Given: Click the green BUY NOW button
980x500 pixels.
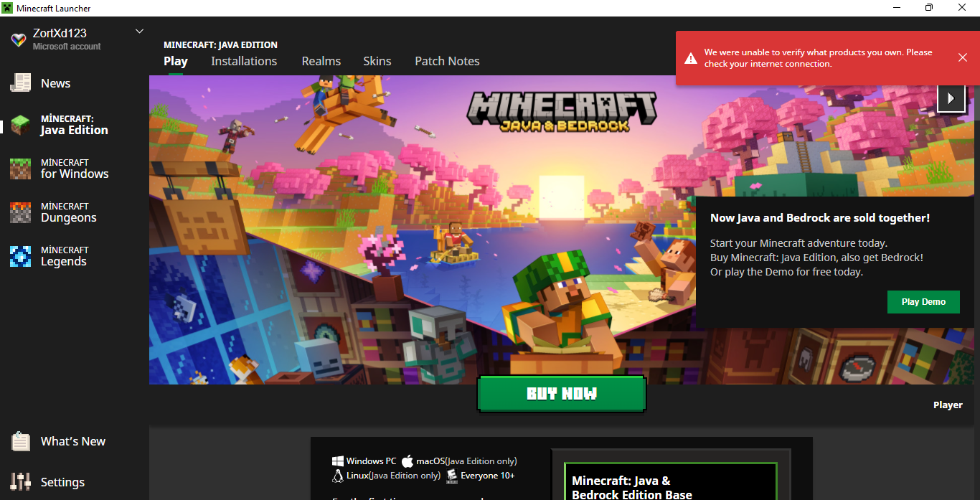Looking at the screenshot, I should pos(562,394).
